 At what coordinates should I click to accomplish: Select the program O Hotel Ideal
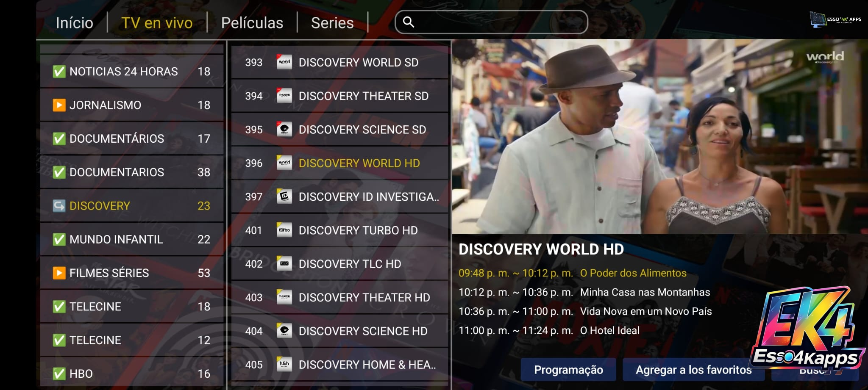click(610, 330)
